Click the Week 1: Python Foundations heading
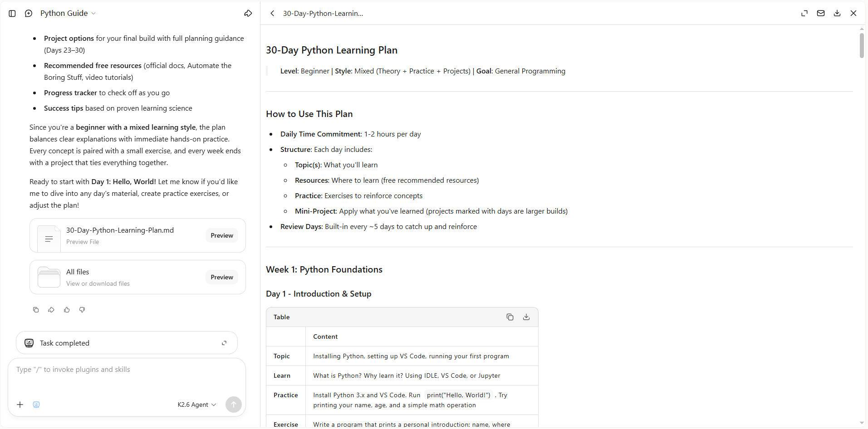Viewport: 868px width, 429px height. 324,269
